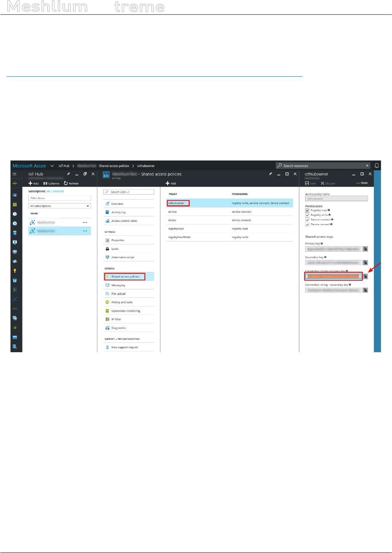This screenshot has height=553, width=392.
Task: Click the Access policy name field
Action: coord(336,199)
